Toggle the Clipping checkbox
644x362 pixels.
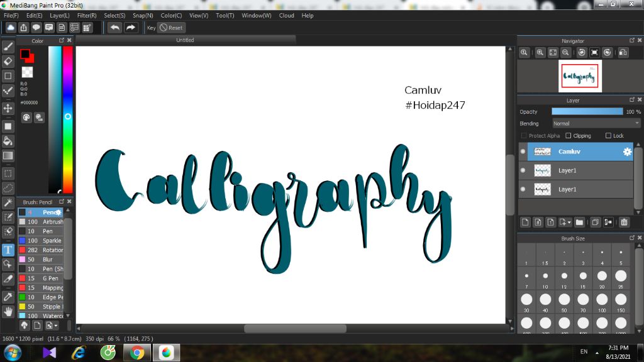pyautogui.click(x=569, y=136)
